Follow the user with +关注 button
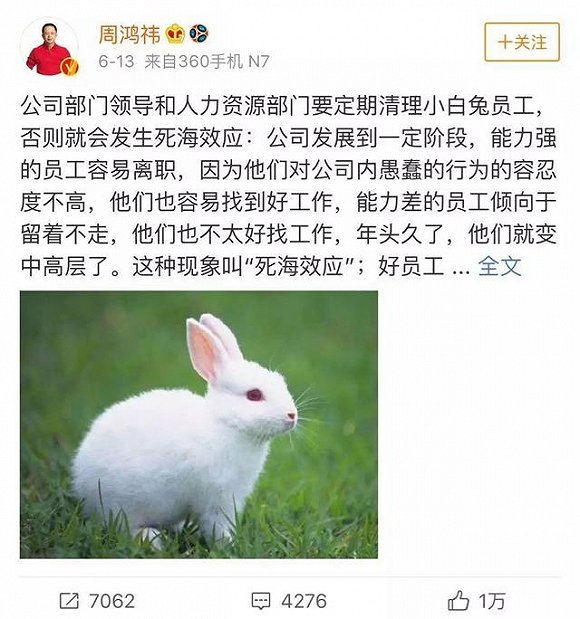Viewport: 580px width, 619px height. [522, 42]
